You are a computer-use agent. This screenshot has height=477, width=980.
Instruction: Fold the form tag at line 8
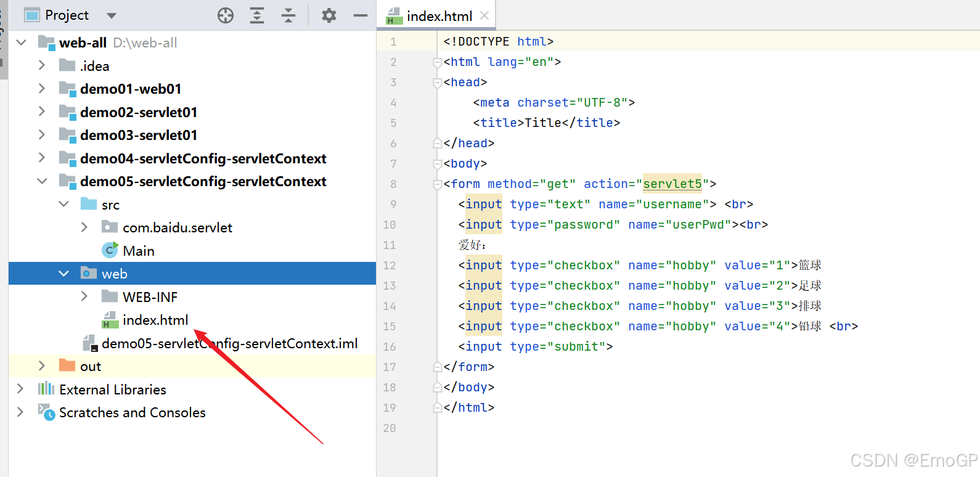tap(438, 184)
